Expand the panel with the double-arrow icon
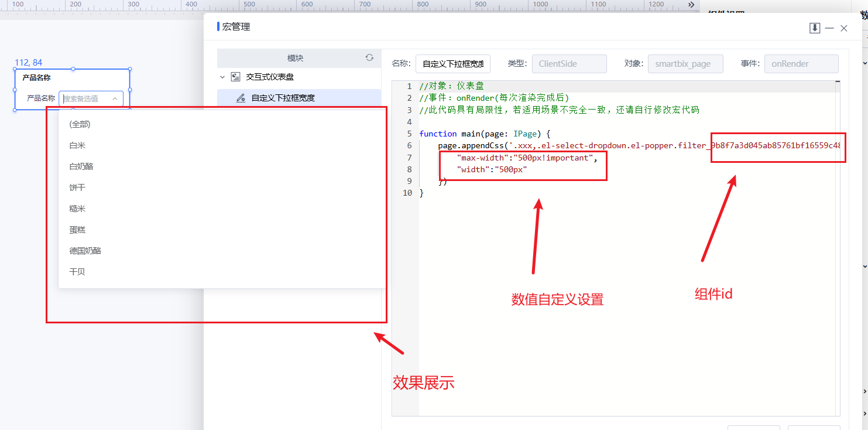868x430 pixels. coord(691,5)
